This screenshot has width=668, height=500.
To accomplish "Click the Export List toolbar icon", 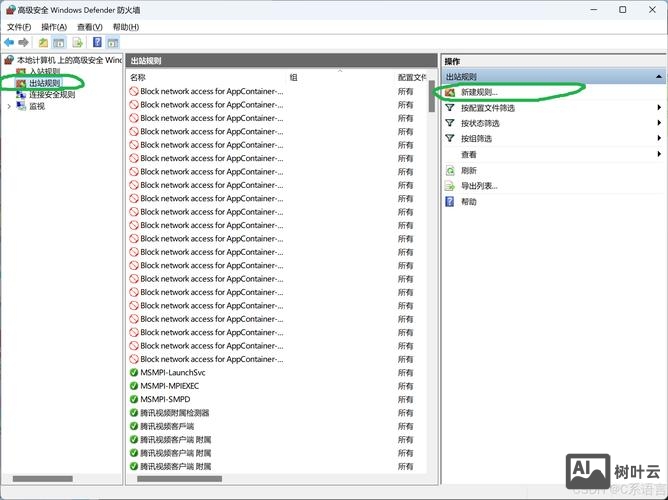I will click(x=77, y=42).
